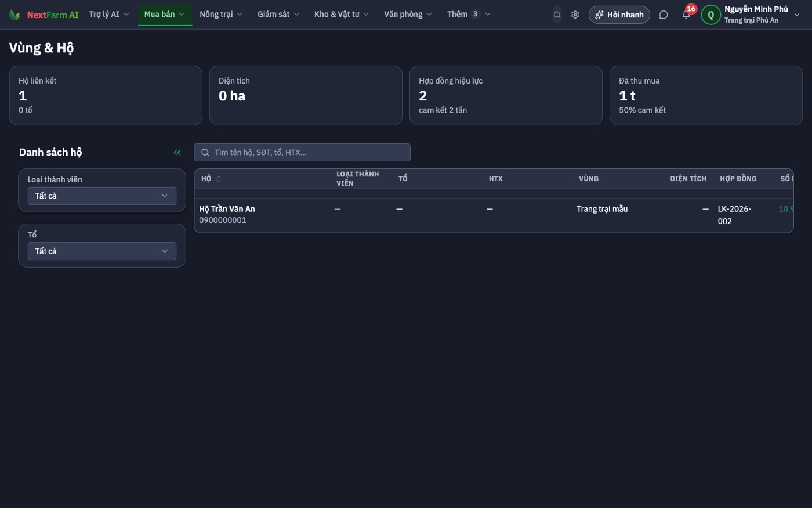Click the Trang trại mẫu region cell
This screenshot has width=812, height=508.
coord(602,209)
